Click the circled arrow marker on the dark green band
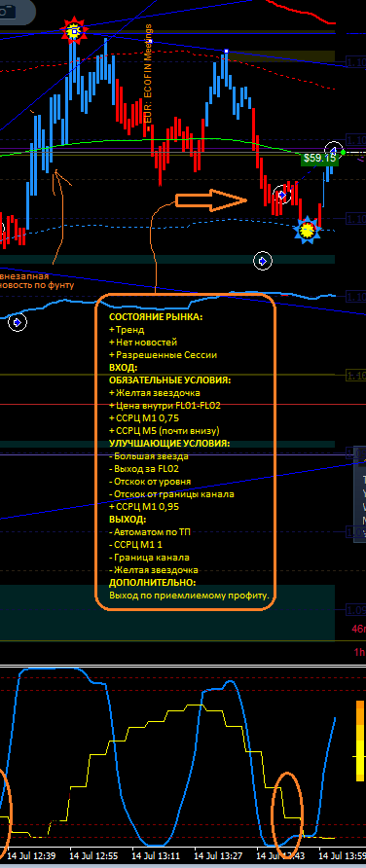This screenshot has width=366, height=868. point(263,261)
